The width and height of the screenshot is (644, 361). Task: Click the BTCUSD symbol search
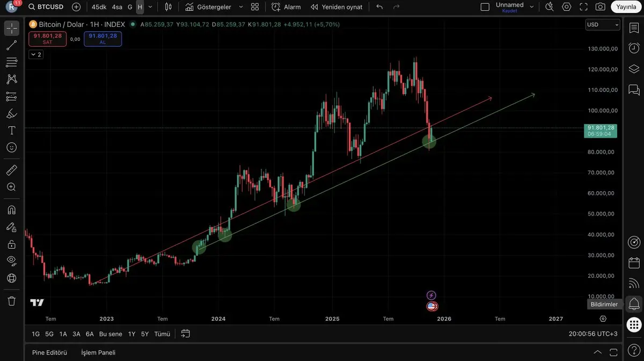(46, 7)
